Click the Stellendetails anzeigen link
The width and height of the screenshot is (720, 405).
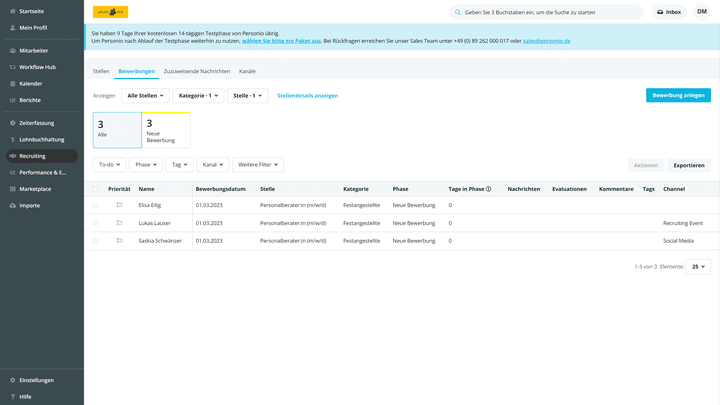coord(307,96)
